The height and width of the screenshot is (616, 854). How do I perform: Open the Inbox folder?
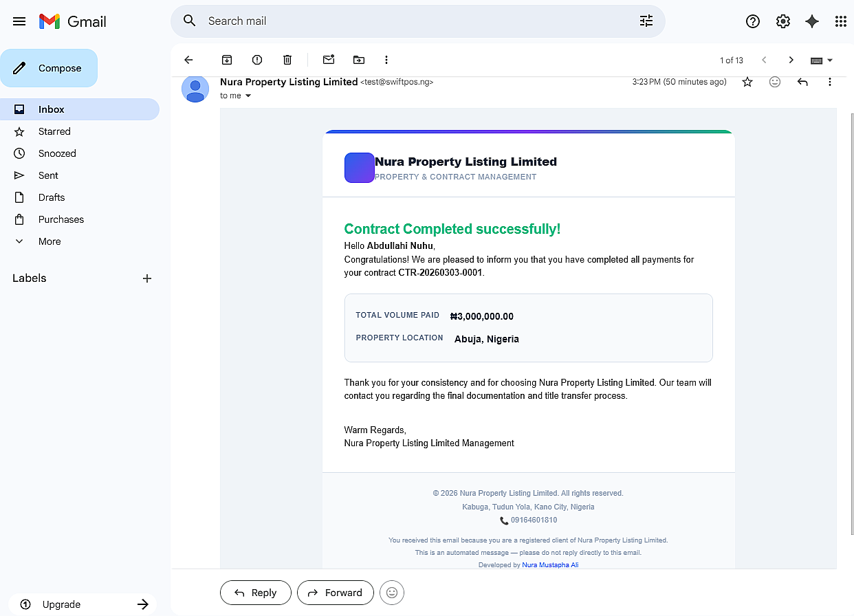pyautogui.click(x=80, y=109)
